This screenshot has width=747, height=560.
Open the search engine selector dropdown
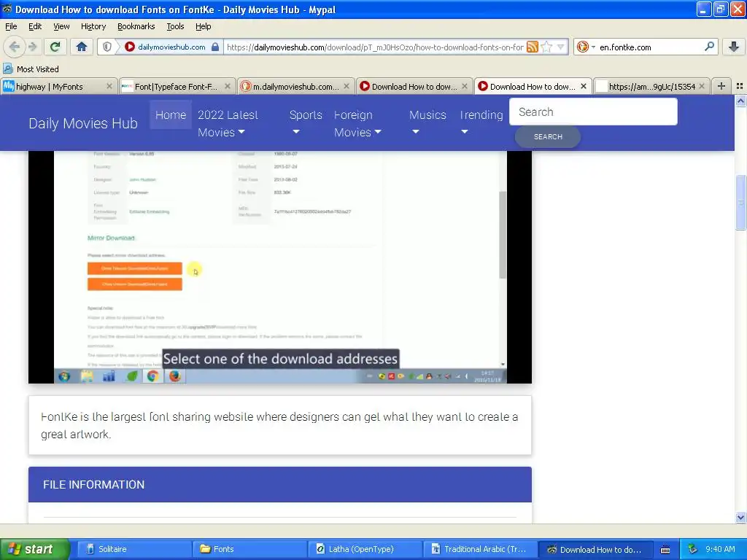click(x=586, y=47)
